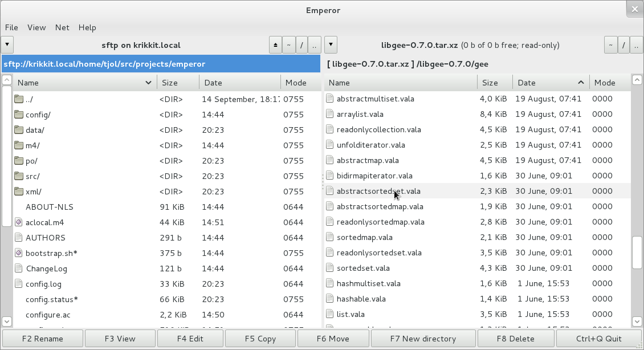
Task: Click the F4 Edit button
Action: 190,339
